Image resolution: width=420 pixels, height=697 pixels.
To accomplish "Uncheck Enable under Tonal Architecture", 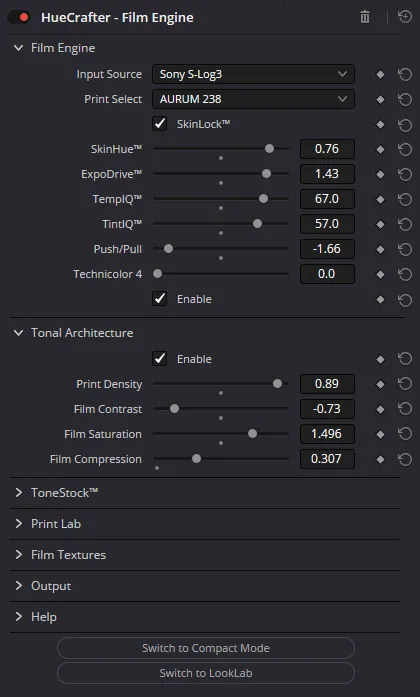I will pos(160,358).
